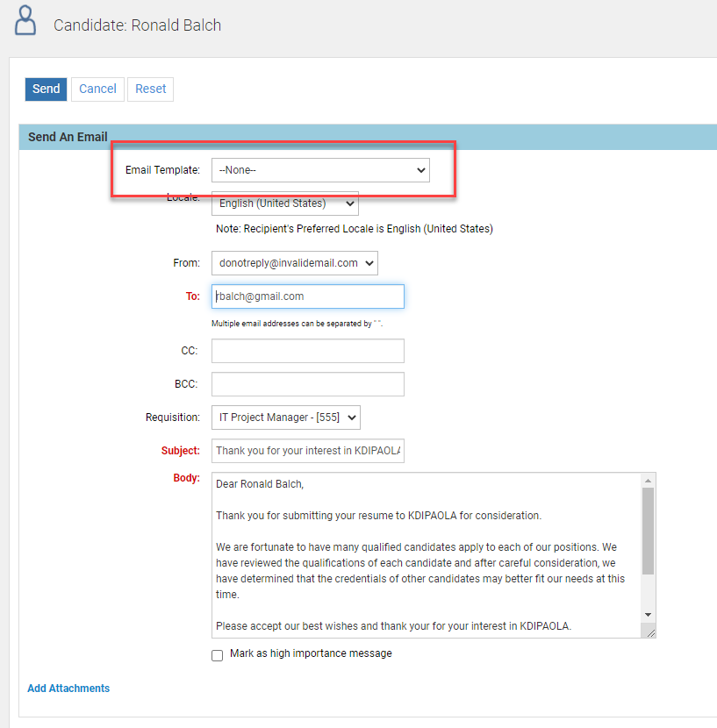
Task: Click the Send An Email section header
Action: (68, 137)
